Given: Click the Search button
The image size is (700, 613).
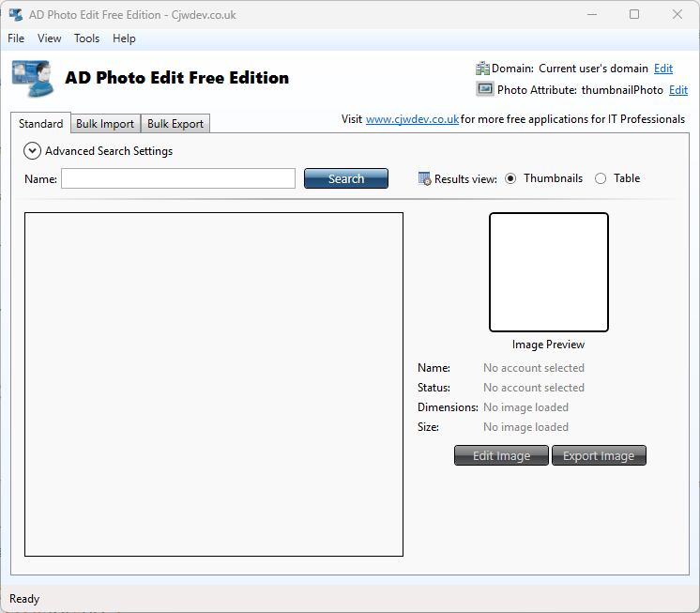Looking at the screenshot, I should [346, 178].
